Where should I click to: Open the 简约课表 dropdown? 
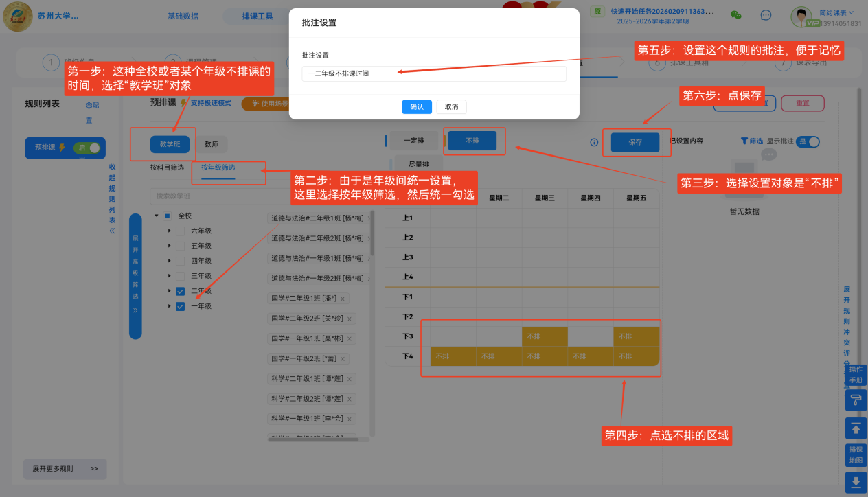(836, 12)
